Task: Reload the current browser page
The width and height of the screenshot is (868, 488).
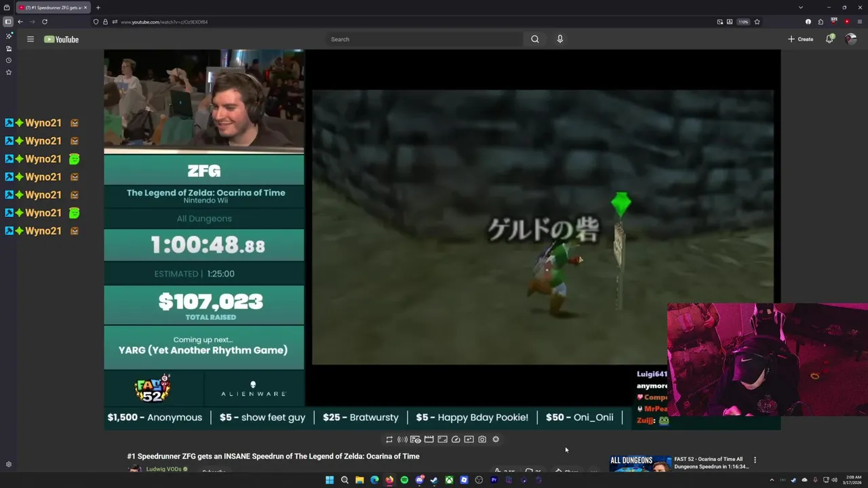Action: tap(45, 22)
